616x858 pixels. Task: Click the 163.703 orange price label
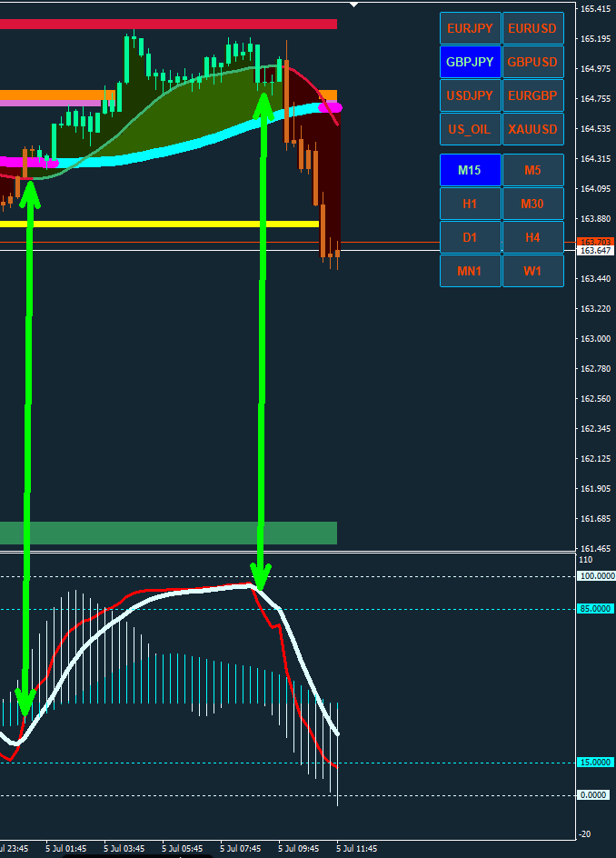(596, 242)
